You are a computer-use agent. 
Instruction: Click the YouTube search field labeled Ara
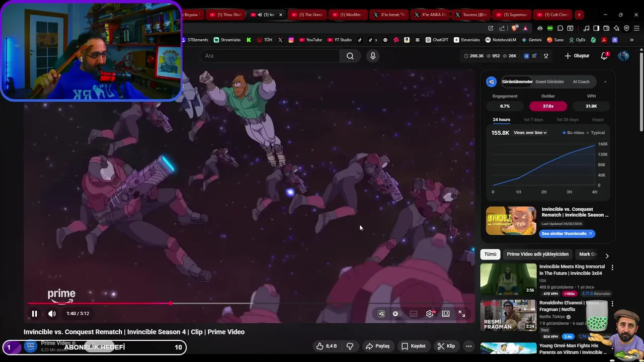271,56
